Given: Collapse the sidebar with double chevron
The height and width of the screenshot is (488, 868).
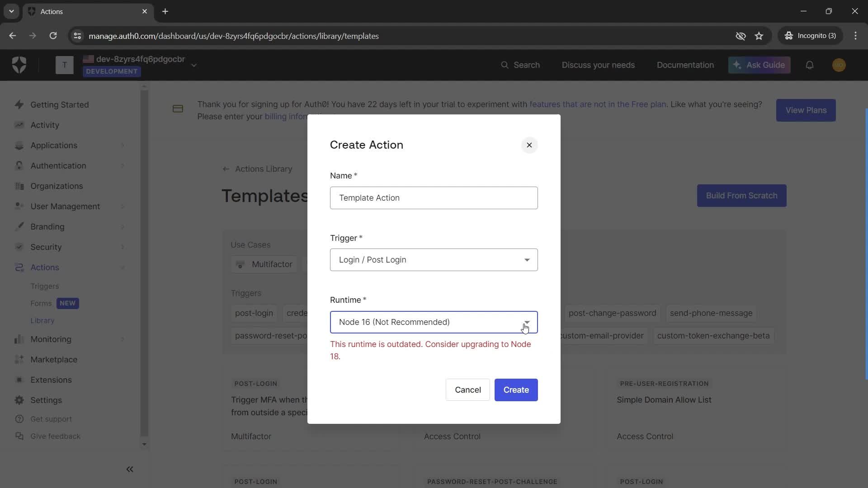Looking at the screenshot, I should (130, 469).
